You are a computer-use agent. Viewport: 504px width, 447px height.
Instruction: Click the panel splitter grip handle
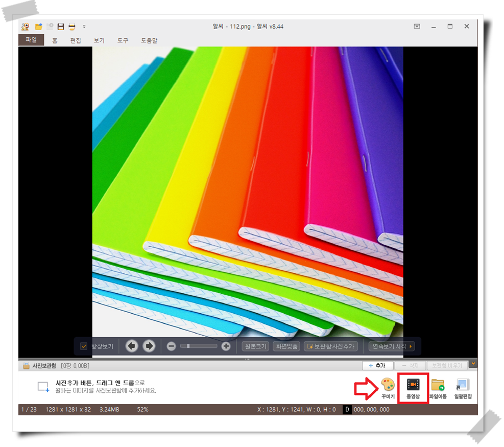tap(248, 359)
